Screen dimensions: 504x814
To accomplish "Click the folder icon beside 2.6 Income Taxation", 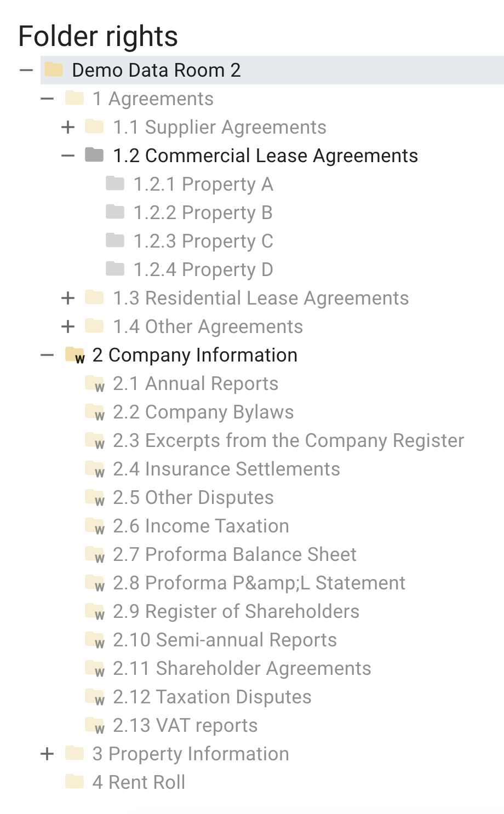I will tap(94, 525).
